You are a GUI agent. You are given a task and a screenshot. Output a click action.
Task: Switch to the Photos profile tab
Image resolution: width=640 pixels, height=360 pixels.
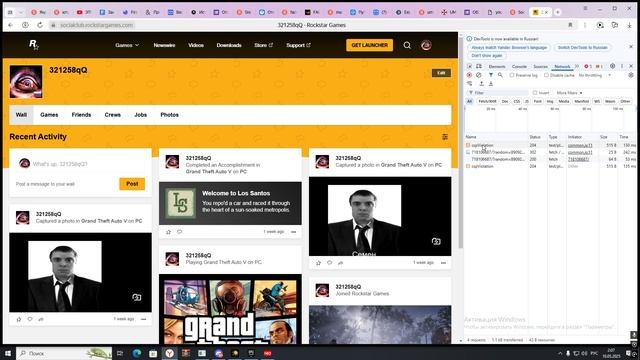(169, 115)
